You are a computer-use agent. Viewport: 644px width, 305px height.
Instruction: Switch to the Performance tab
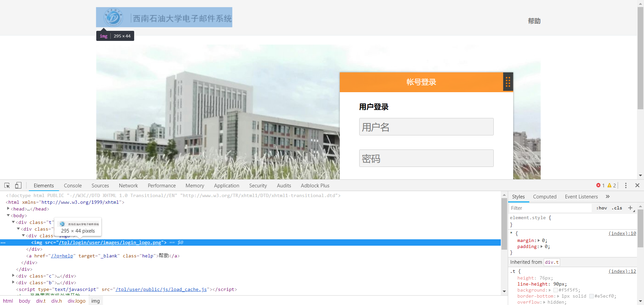coord(162,186)
